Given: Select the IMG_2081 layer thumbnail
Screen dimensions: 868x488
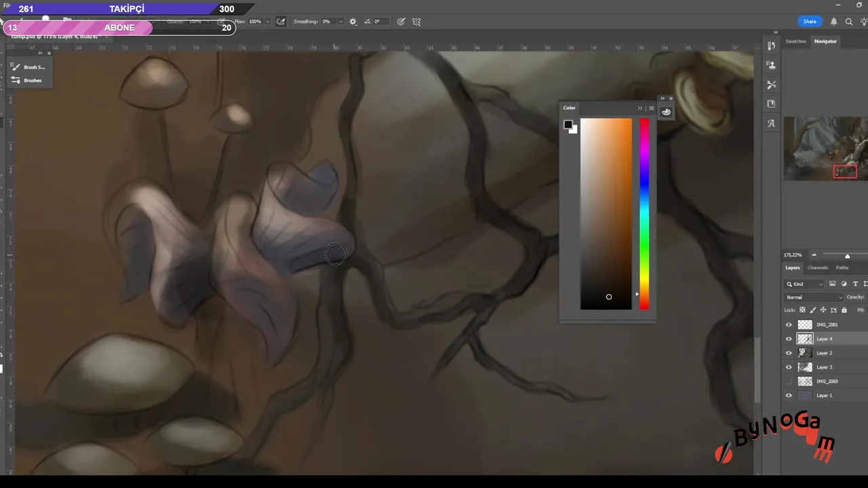Looking at the screenshot, I should coord(805,325).
